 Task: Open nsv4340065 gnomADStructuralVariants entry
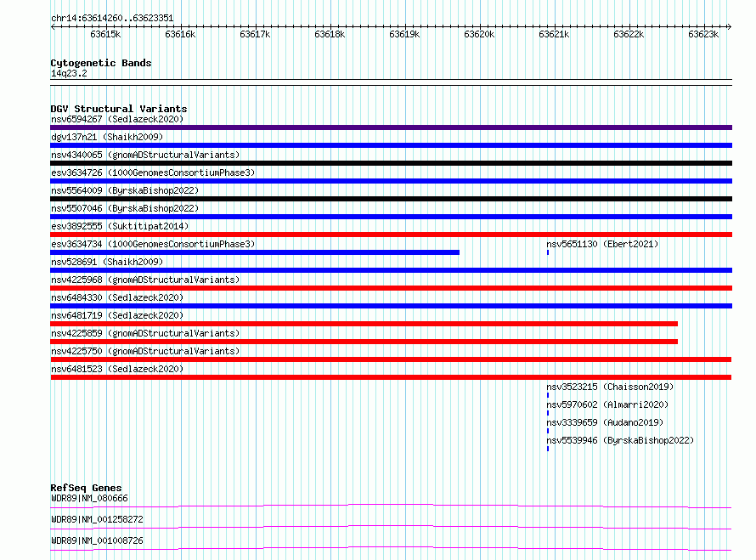pyautogui.click(x=145, y=155)
